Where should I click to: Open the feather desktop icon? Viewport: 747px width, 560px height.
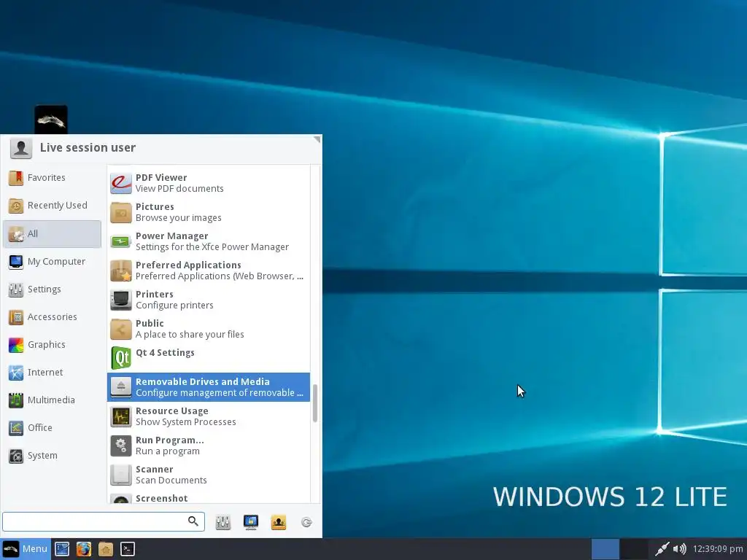[x=51, y=120]
